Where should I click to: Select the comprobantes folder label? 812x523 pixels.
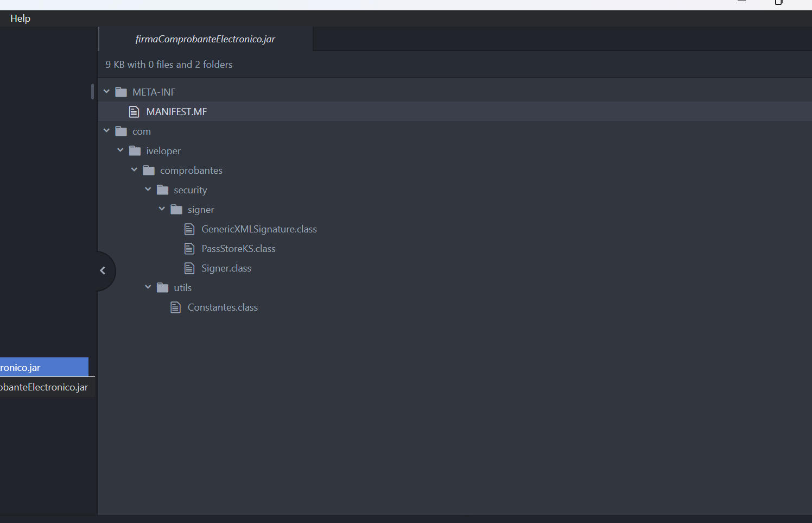click(191, 171)
